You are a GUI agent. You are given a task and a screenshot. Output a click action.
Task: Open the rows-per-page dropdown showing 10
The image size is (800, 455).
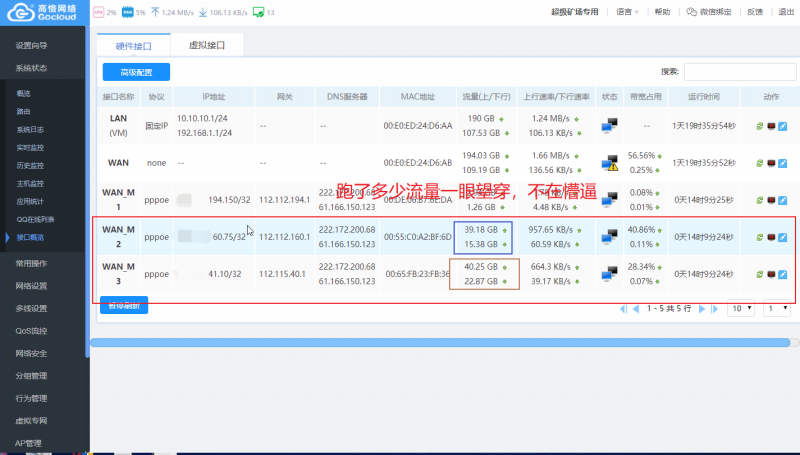coord(741,309)
